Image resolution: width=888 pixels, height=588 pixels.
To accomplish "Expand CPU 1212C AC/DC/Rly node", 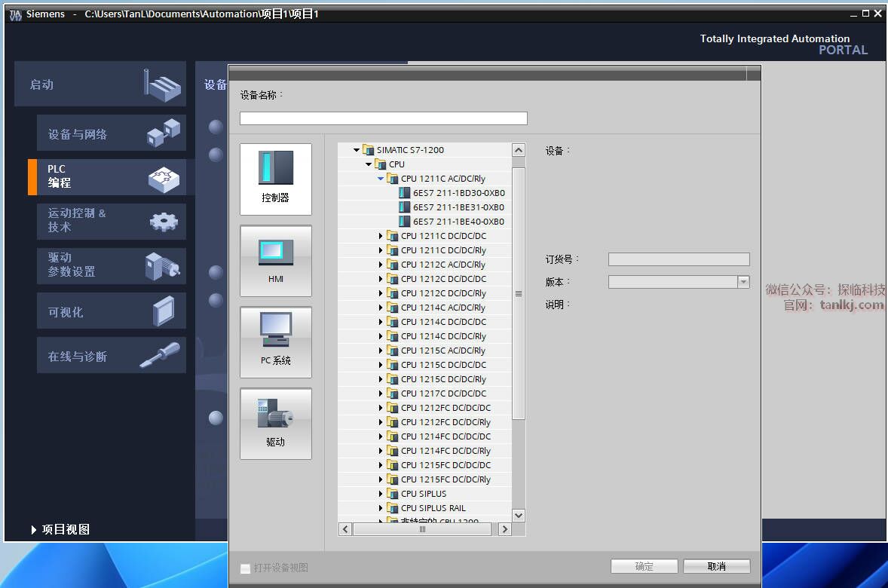I will point(381,265).
